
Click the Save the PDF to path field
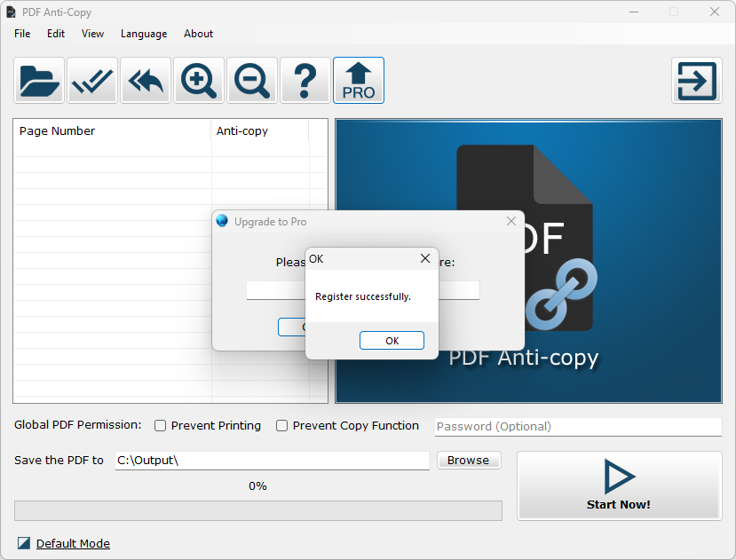click(x=273, y=461)
